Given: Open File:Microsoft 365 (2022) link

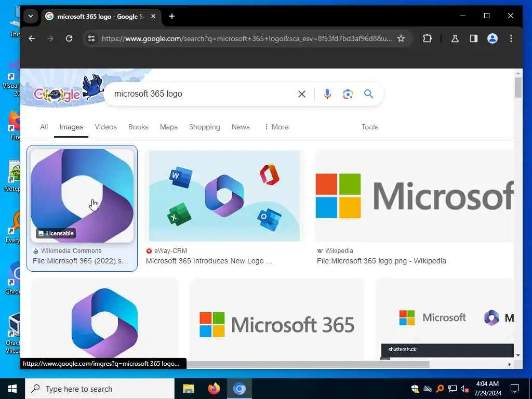Looking at the screenshot, I should (x=81, y=261).
